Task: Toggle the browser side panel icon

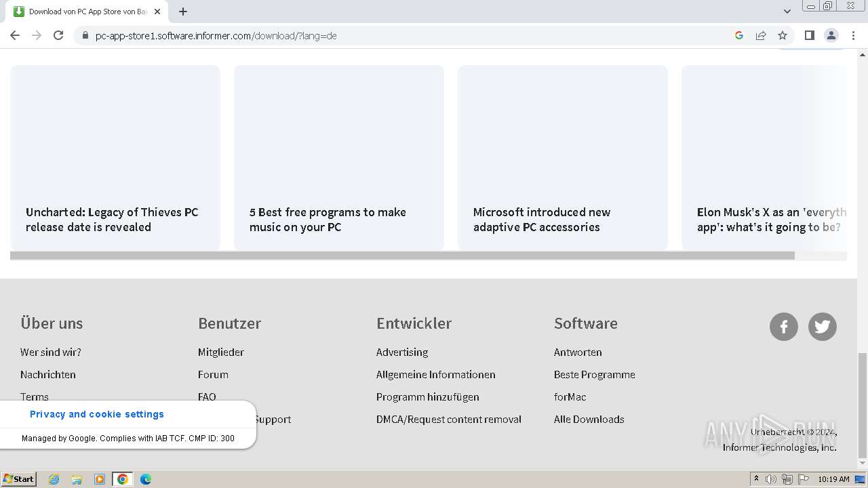Action: [809, 35]
